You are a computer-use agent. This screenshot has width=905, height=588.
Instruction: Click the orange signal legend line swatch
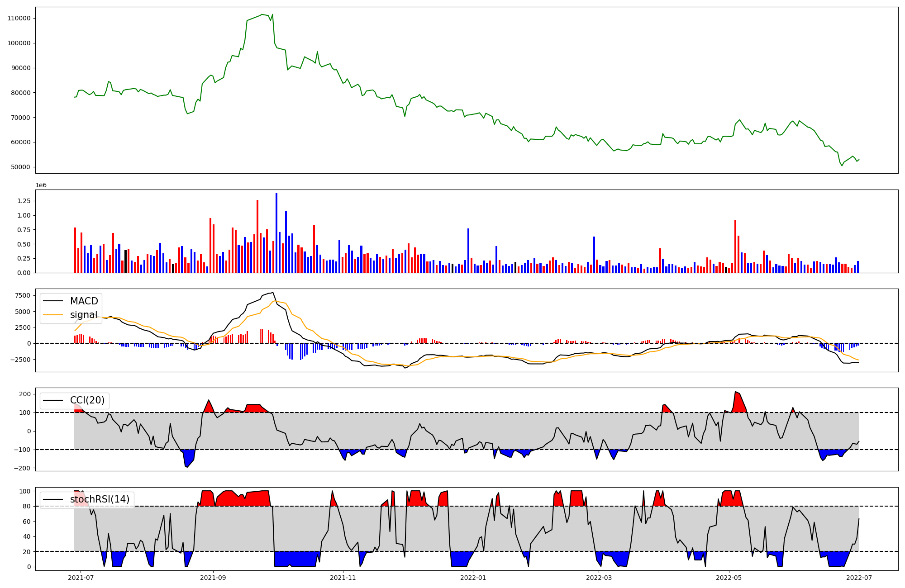[x=53, y=315]
